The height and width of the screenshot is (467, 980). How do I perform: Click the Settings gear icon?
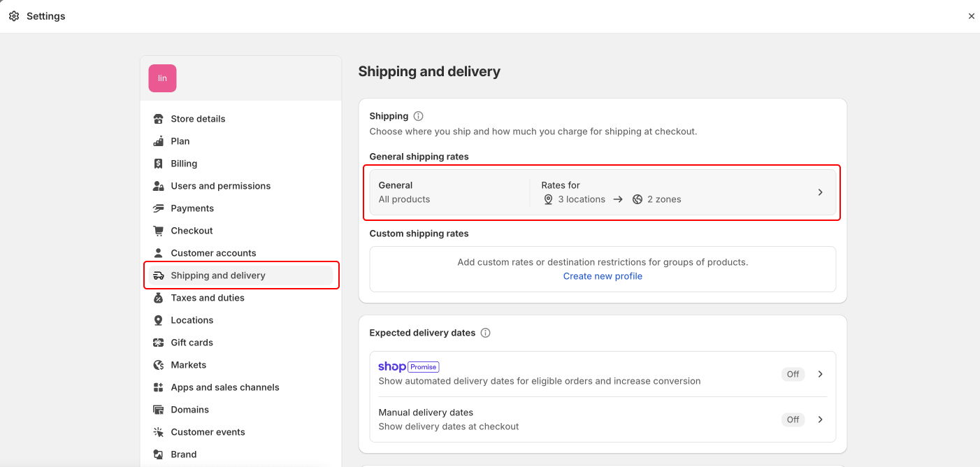click(x=14, y=16)
